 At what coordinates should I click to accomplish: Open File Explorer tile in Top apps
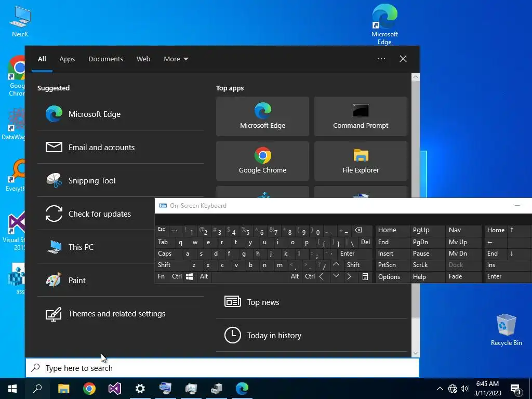tap(361, 161)
